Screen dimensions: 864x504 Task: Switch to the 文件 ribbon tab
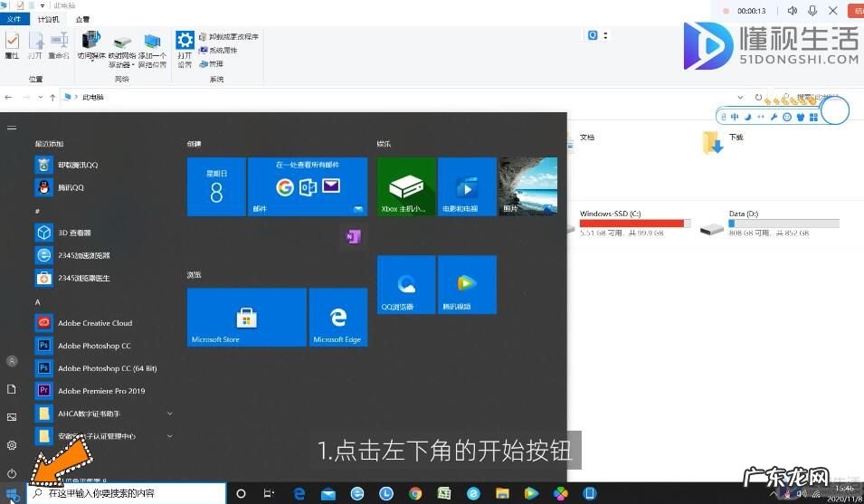(14, 19)
